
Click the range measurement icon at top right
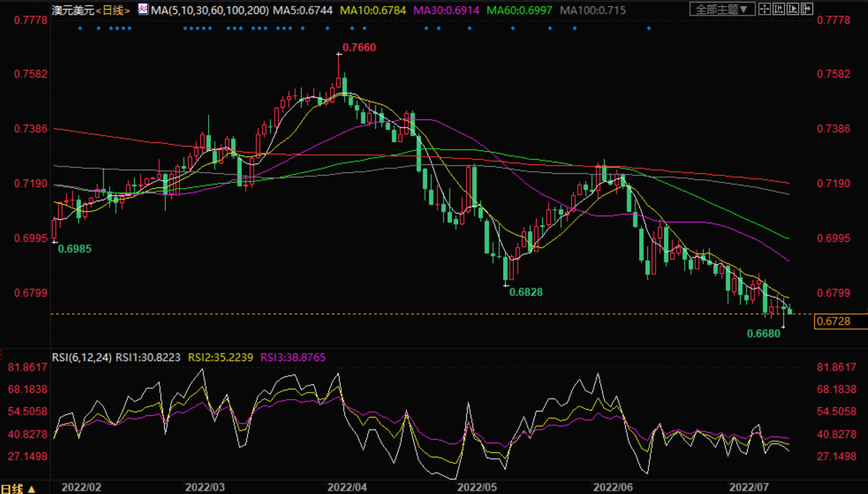[x=778, y=9]
